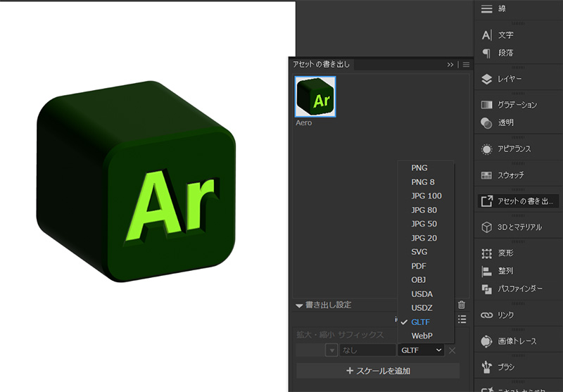Open the Asset Export panel hamburger menu
The width and height of the screenshot is (563, 392).
466,65
